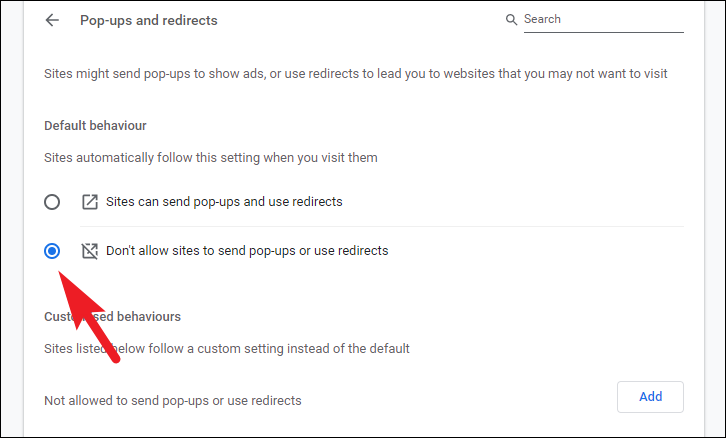The height and width of the screenshot is (438, 726).
Task: Click the 'Default behaviour' heading
Action: [95, 125]
